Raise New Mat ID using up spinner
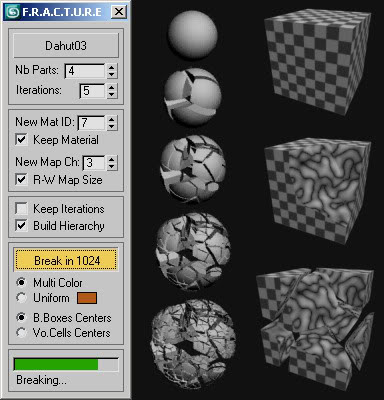This screenshot has width=384, height=400. point(112,119)
